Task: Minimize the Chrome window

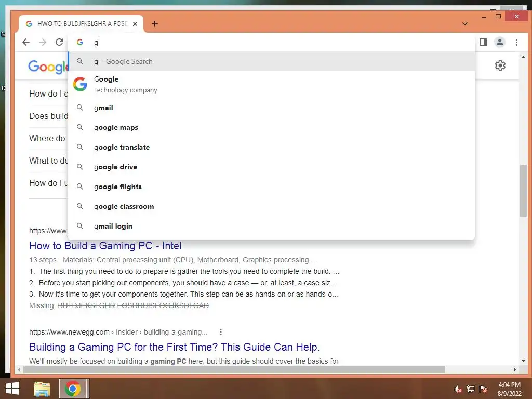Action: [484, 17]
